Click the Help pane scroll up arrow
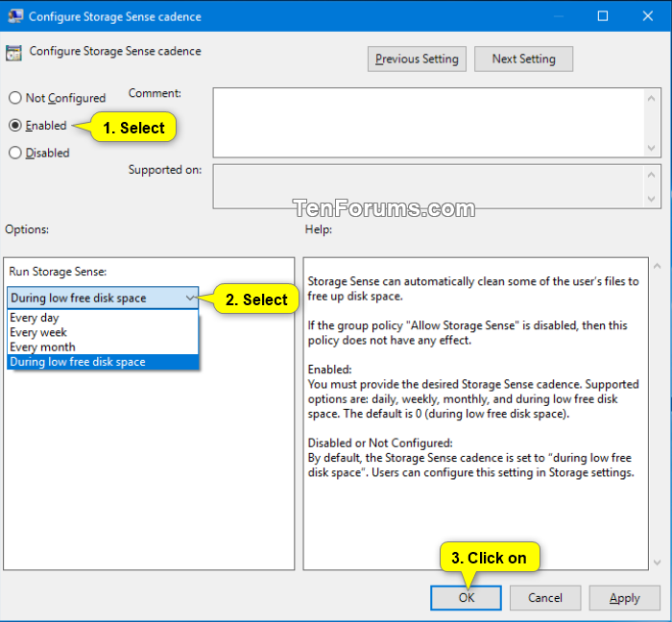672x622 pixels. (657, 266)
